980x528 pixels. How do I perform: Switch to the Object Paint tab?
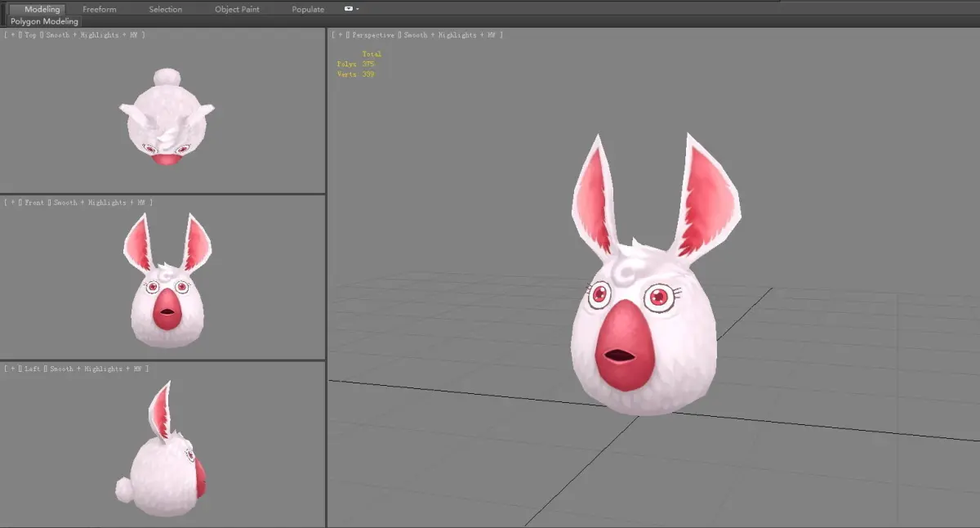pos(238,9)
